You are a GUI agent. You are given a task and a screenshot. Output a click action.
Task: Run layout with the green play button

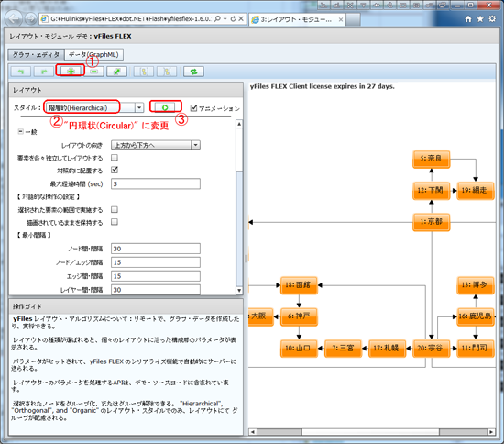[165, 107]
